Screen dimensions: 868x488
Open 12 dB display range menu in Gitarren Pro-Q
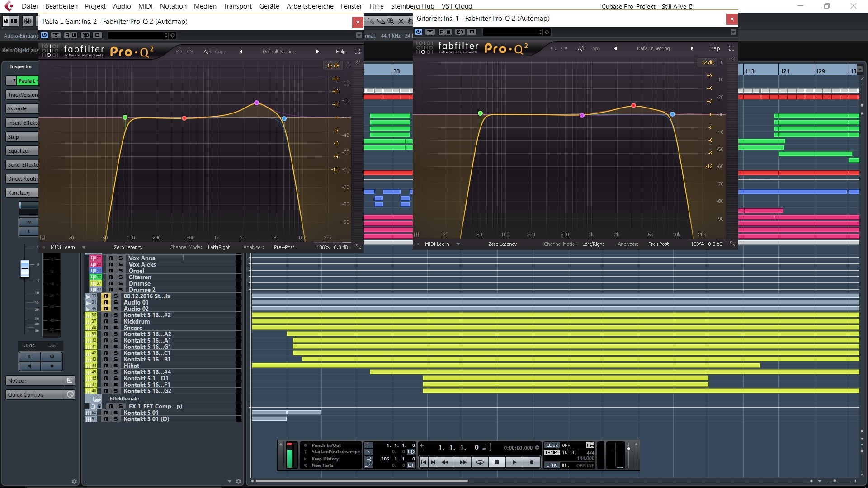tap(707, 62)
